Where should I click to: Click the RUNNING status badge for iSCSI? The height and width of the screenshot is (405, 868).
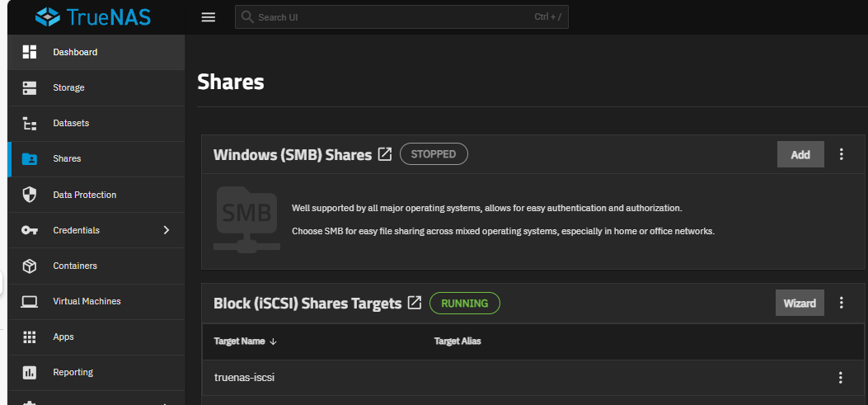pos(465,303)
